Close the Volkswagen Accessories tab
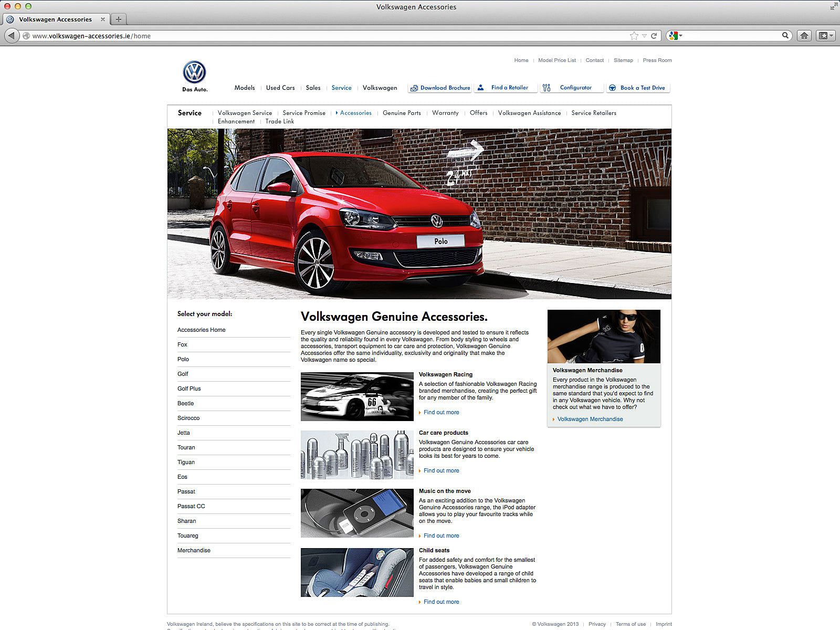 point(103,19)
